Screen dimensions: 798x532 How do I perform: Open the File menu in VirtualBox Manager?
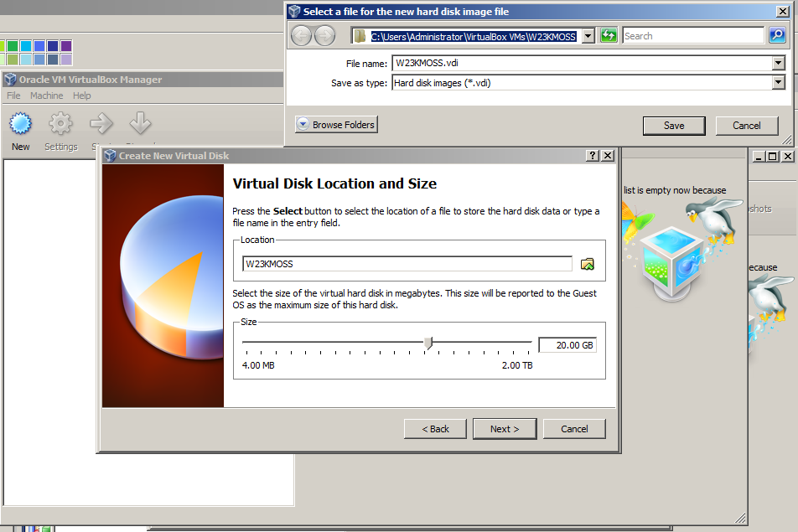tap(13, 96)
